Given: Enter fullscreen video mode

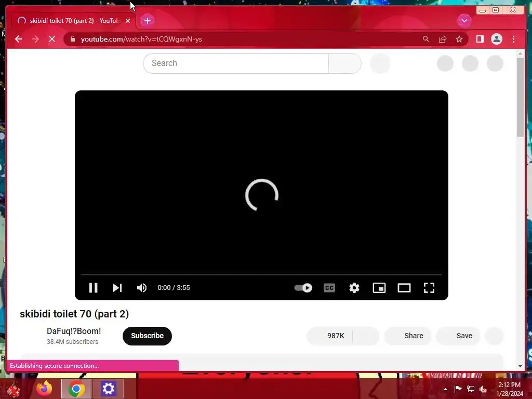Looking at the screenshot, I should (429, 288).
